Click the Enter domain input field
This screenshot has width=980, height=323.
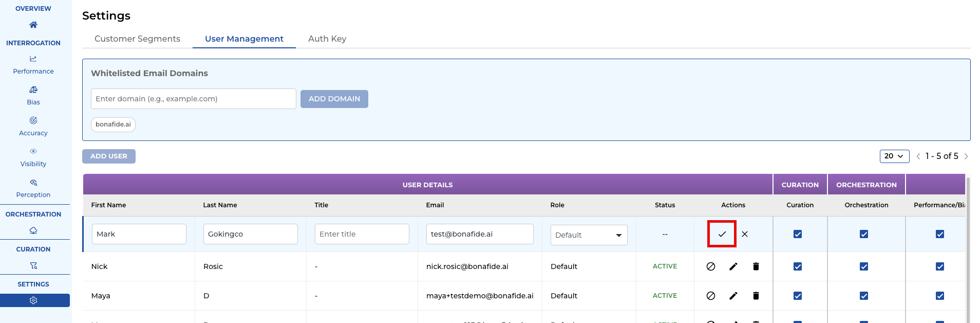(x=193, y=99)
